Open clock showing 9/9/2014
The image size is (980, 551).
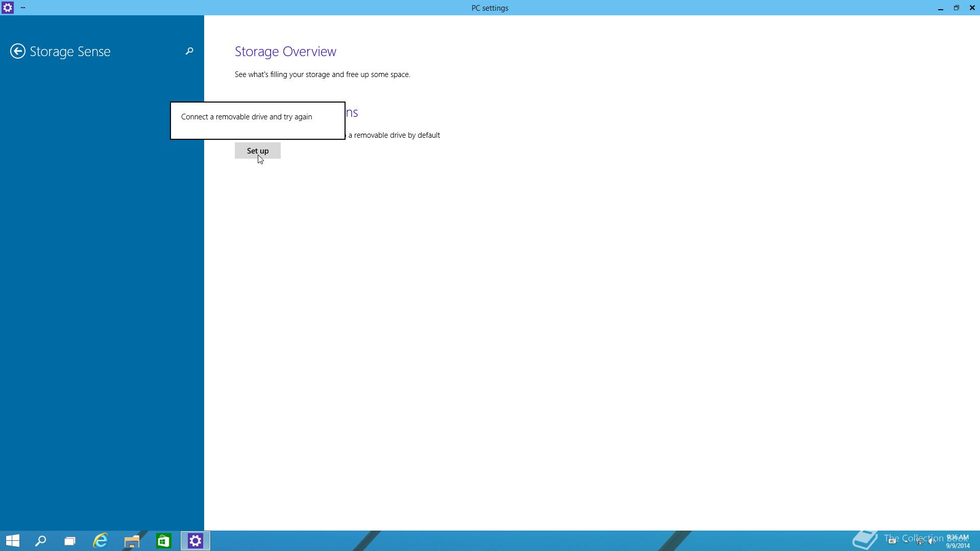tap(958, 541)
